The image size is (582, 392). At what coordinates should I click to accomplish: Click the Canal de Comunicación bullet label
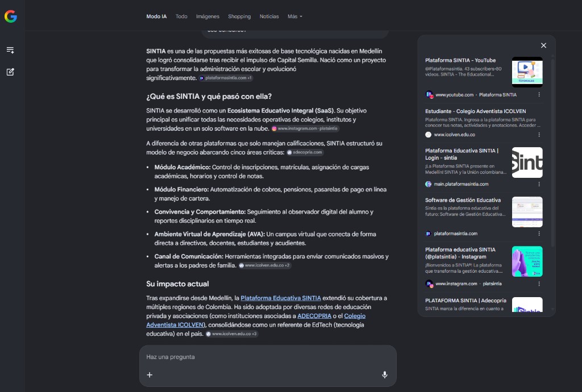[189, 256]
